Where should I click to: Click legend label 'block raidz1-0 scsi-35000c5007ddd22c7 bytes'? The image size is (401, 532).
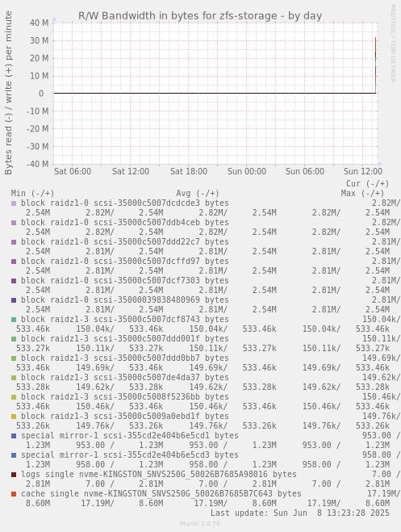point(125,241)
